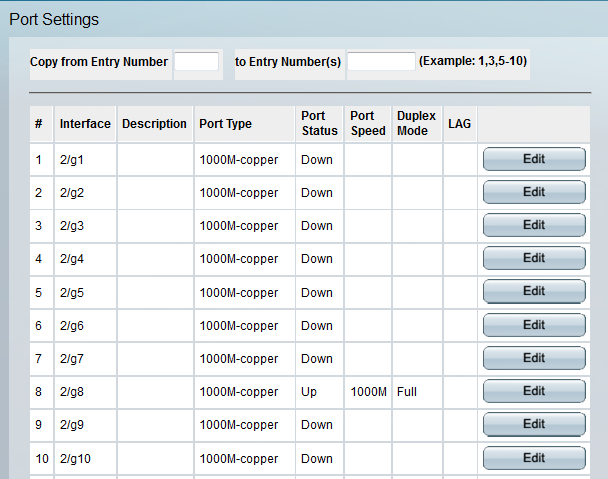Click the Example: 1,3,5-10 hint text
The image size is (608, 479).
pos(473,61)
